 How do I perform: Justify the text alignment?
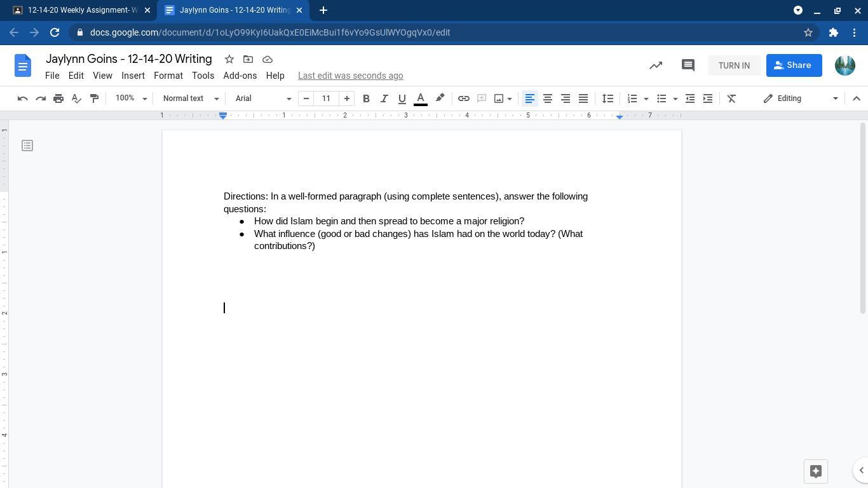tap(583, 98)
